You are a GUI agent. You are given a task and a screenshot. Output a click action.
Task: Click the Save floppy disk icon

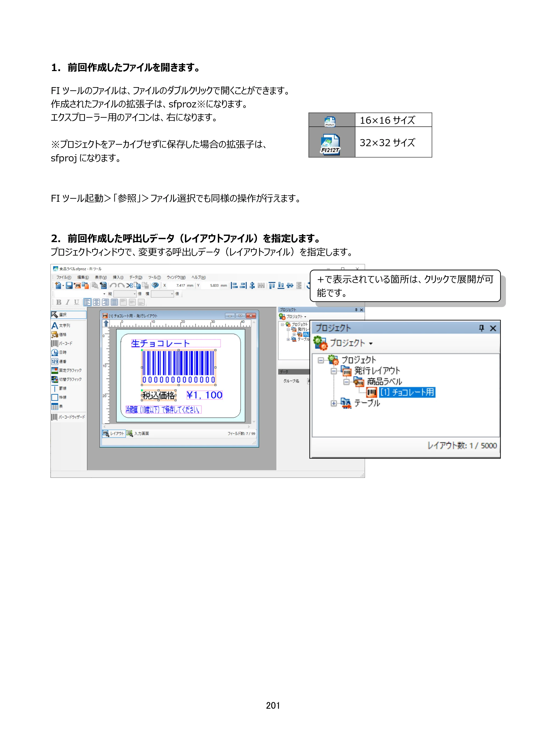(69, 285)
